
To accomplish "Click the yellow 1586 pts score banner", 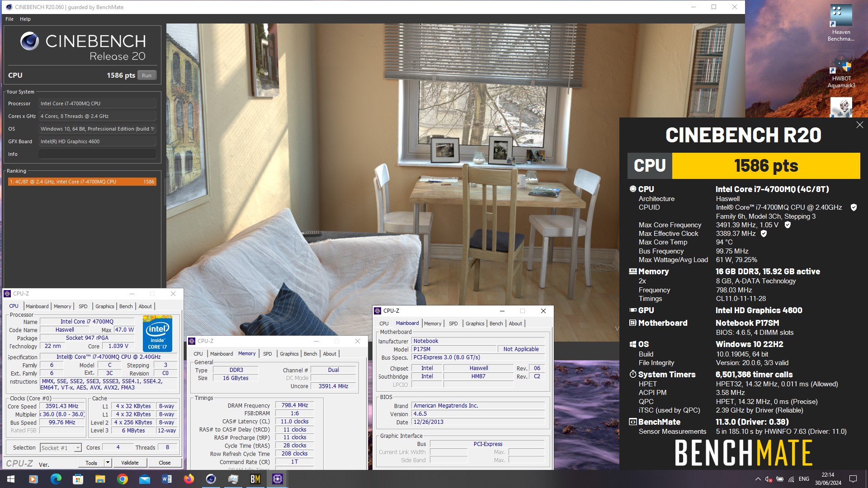I will (x=766, y=166).
